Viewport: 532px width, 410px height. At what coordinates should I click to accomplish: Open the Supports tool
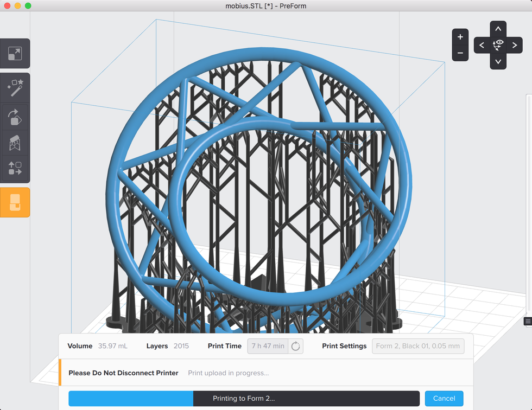pyautogui.click(x=15, y=142)
